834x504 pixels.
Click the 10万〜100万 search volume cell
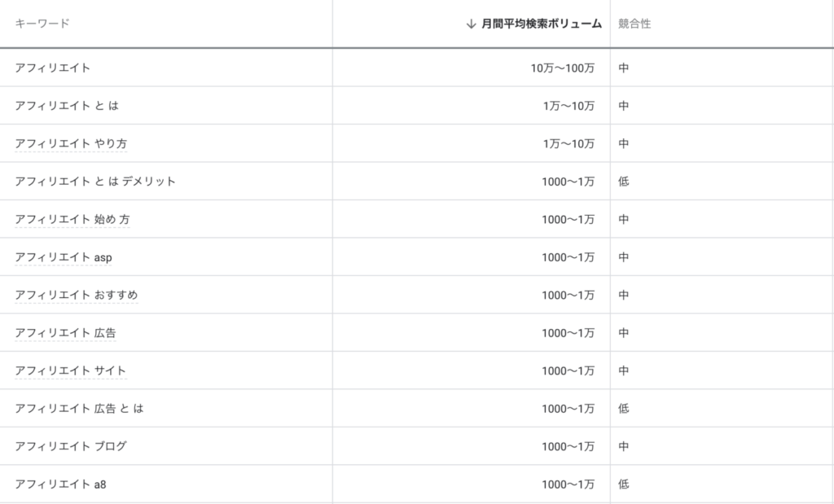tap(562, 68)
